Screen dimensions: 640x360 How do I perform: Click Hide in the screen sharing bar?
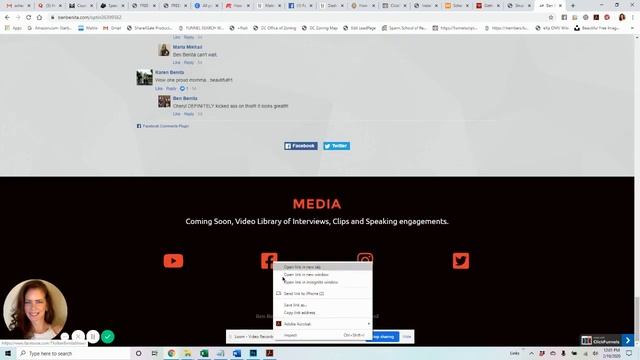click(407, 337)
